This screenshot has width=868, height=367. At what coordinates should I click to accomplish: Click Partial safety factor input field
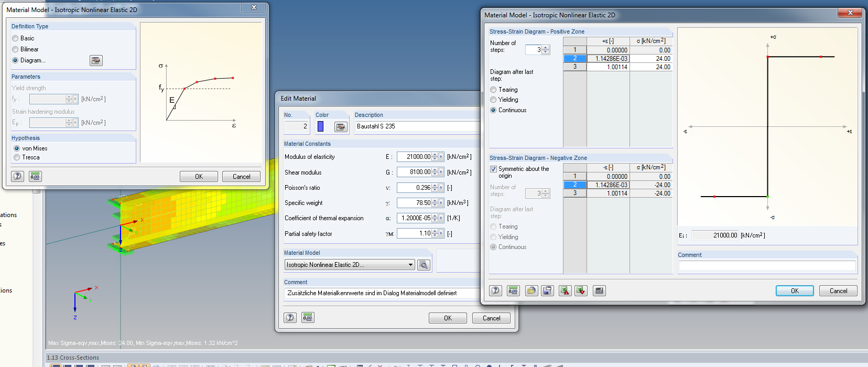click(x=414, y=234)
